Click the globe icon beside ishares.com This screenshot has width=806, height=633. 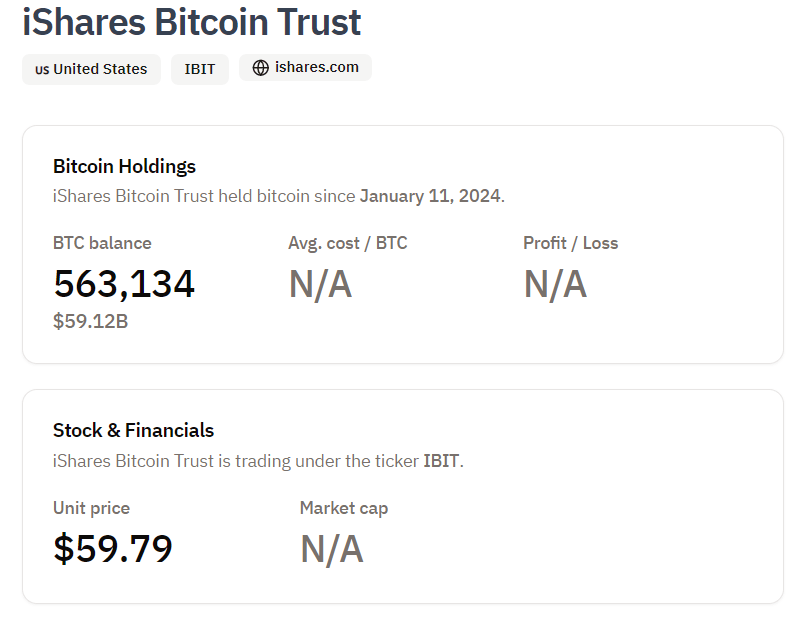pyautogui.click(x=261, y=68)
